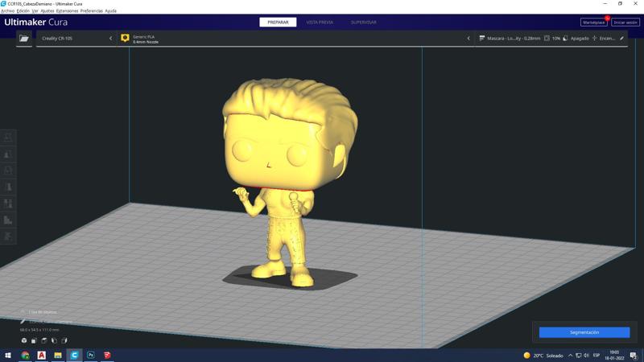Click the model dimensions text 68.0 x 54.5 x 111.0 mm
The width and height of the screenshot is (644, 362).
tap(39, 330)
